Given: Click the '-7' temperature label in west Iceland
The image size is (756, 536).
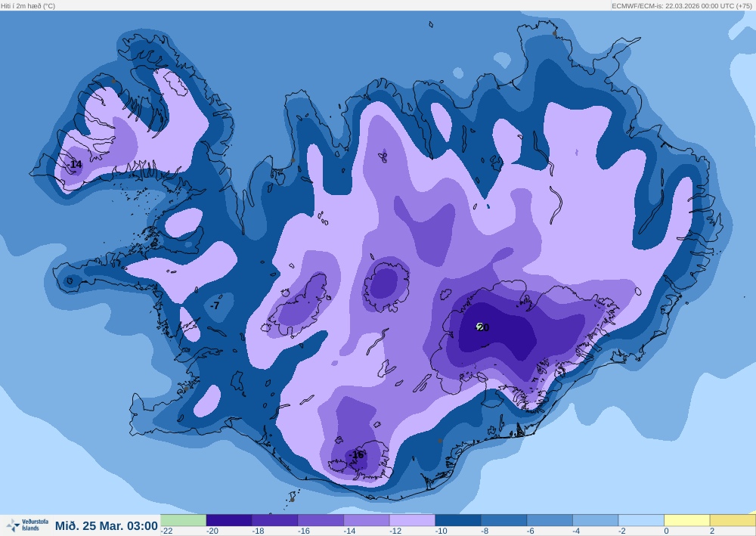Looking at the screenshot, I should tap(215, 305).
